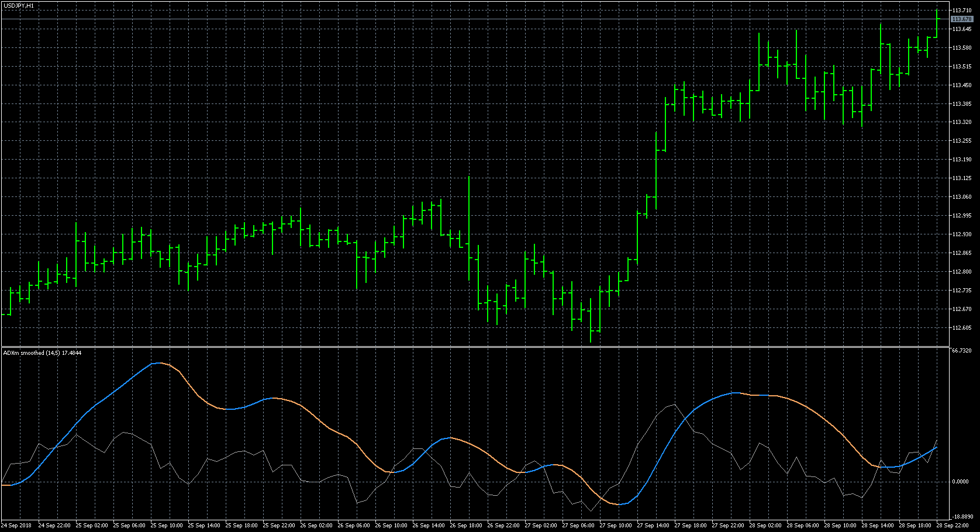Select the 25 Sep 10:00 time label

pos(167,526)
